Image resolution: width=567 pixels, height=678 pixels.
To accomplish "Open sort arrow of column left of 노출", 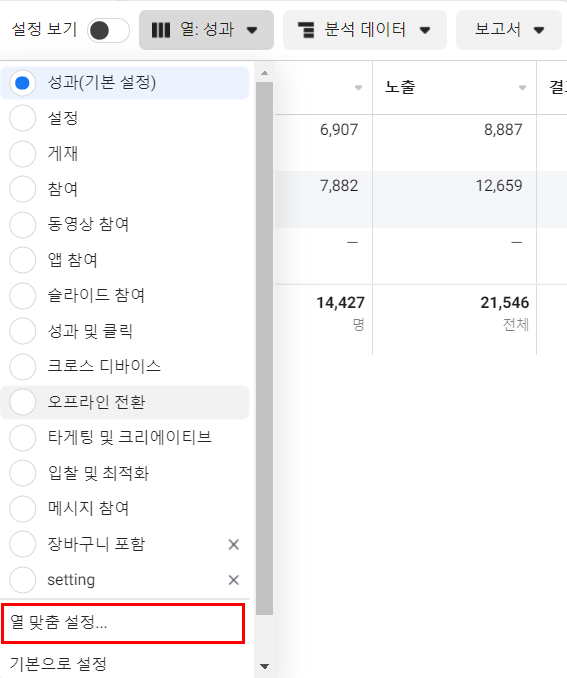I will tap(358, 88).
